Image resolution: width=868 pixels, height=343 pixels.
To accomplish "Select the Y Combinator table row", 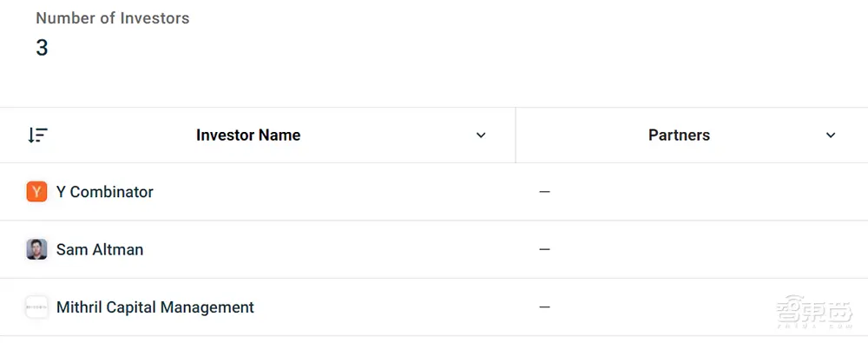I will pos(434,192).
